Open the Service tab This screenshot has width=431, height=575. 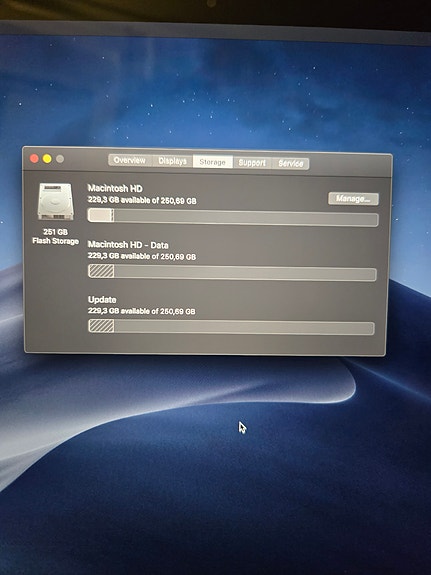coord(291,164)
